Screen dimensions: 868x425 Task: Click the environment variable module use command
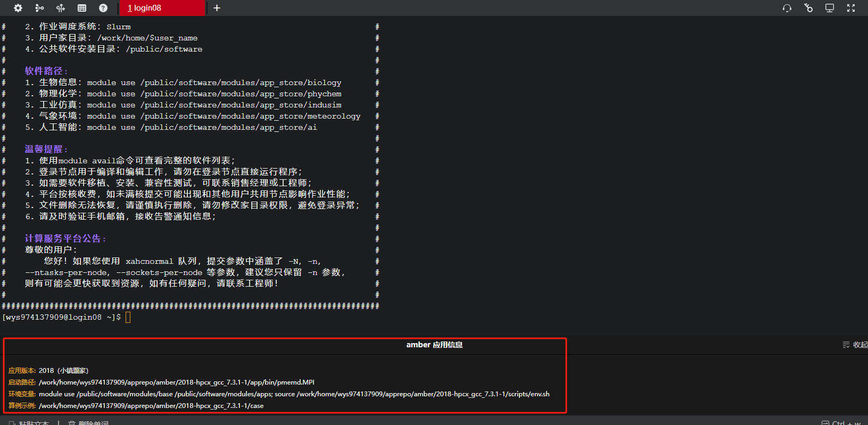tap(294, 394)
